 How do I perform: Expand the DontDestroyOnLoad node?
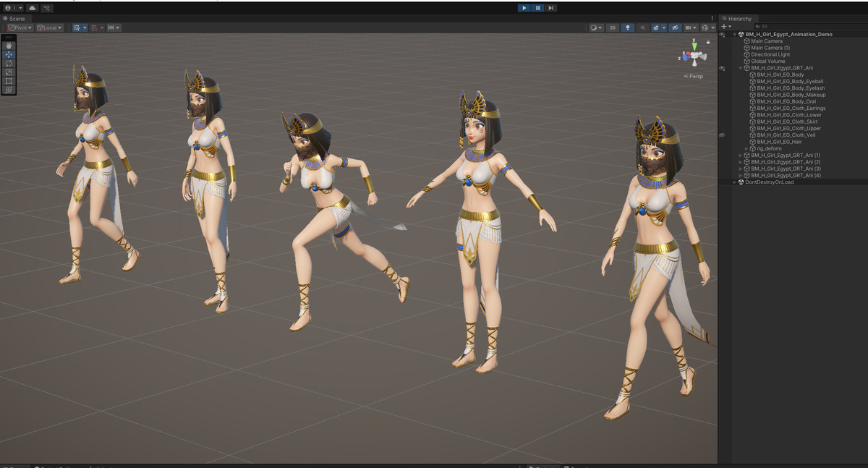[x=734, y=182]
